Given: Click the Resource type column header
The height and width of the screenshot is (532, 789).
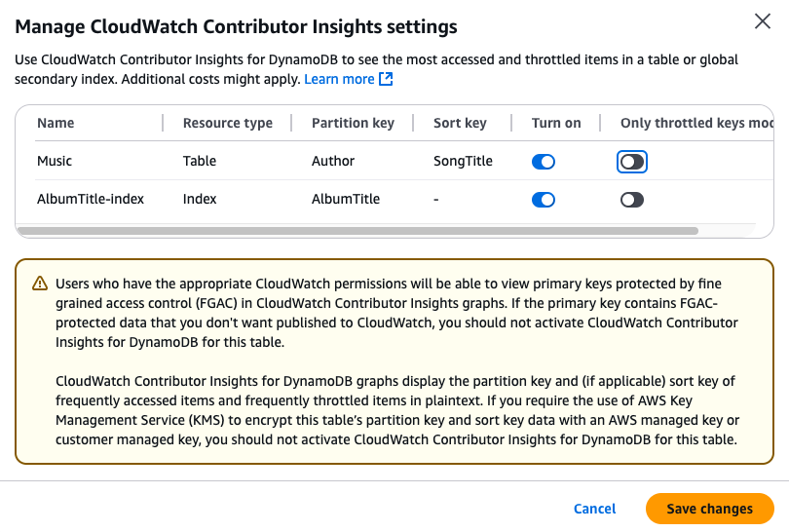Looking at the screenshot, I should click(227, 123).
